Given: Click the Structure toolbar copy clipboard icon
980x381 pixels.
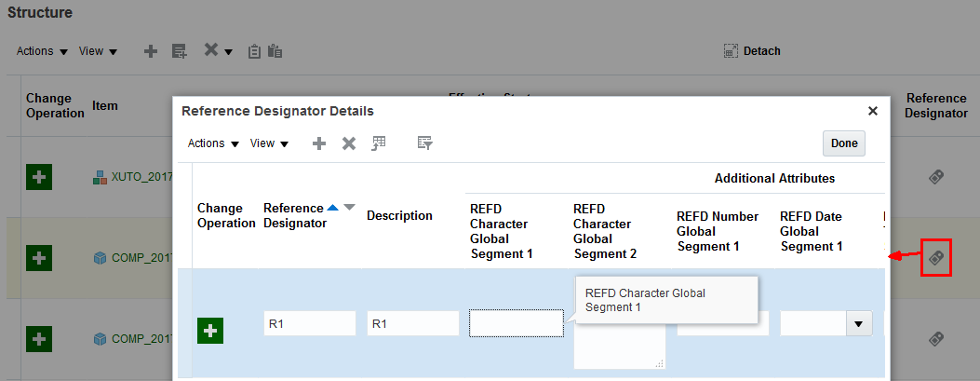Looking at the screenshot, I should [x=254, y=51].
